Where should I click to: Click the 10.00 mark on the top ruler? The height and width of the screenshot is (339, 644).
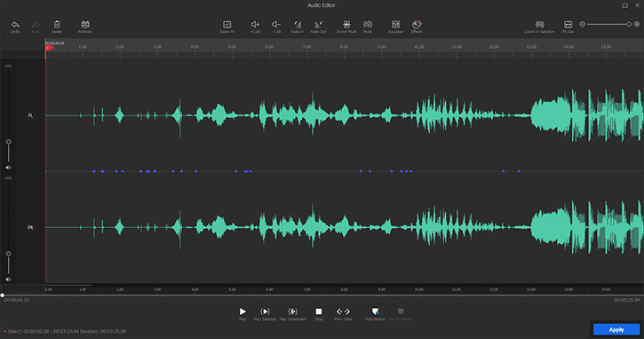[x=419, y=47]
